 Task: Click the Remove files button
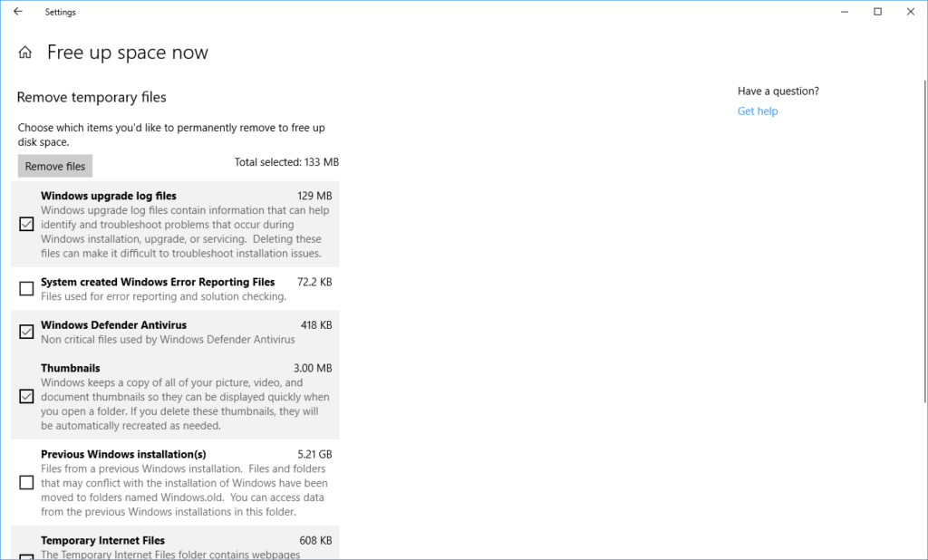(54, 166)
